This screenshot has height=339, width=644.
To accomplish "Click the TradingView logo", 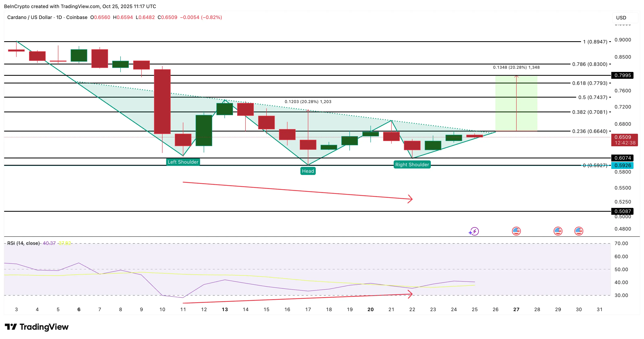I will [x=37, y=327].
